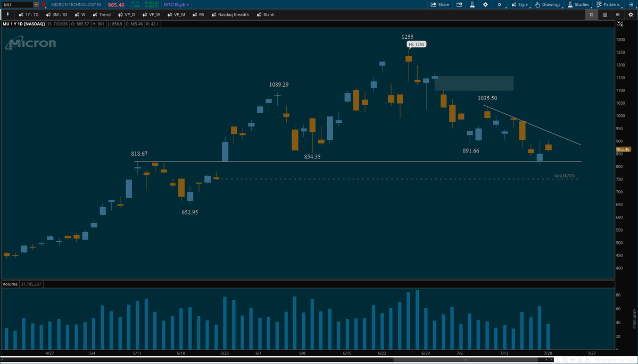The width and height of the screenshot is (638, 364).
Task: Select the Nasdaq Breadth chart preset
Action: 230,15
